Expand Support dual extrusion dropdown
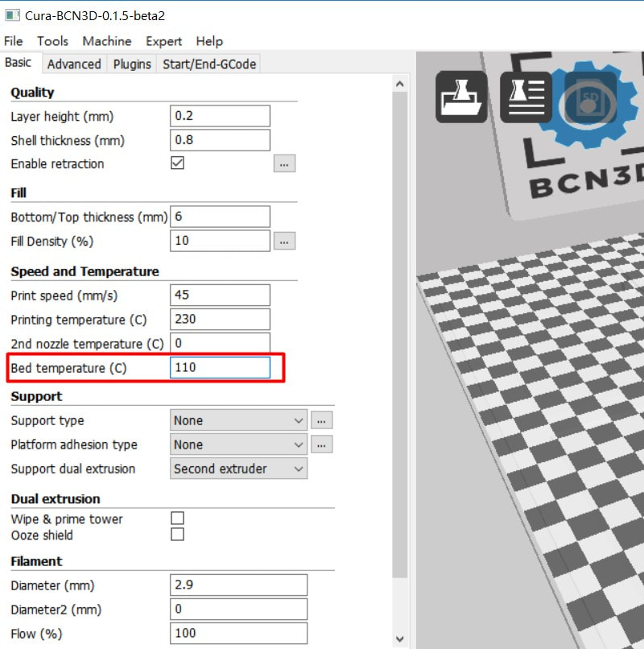 click(239, 469)
